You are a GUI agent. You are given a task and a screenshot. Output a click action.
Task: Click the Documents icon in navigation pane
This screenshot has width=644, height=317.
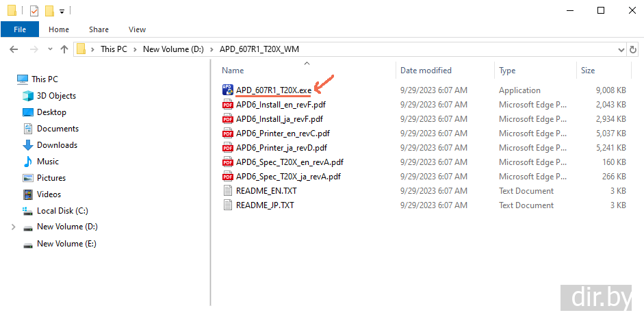(x=27, y=129)
